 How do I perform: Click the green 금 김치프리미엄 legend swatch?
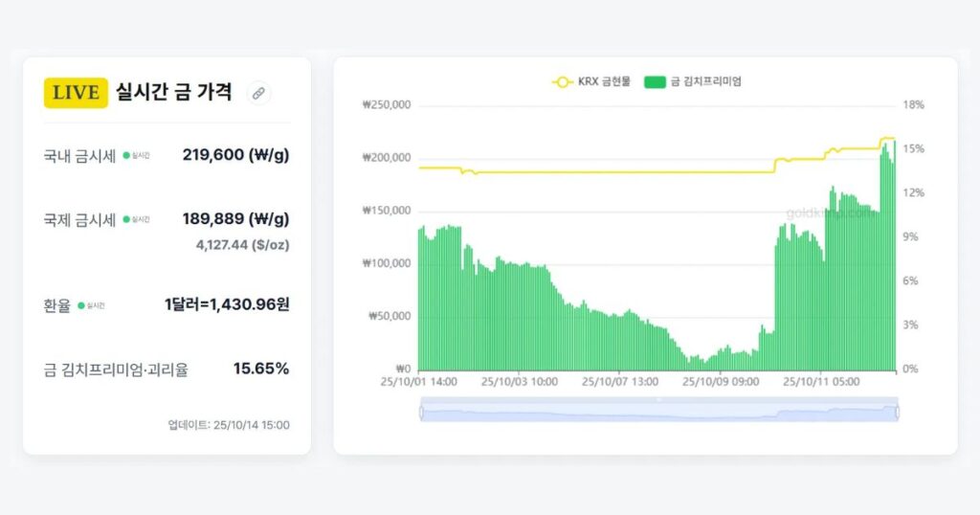pyautogui.click(x=655, y=81)
